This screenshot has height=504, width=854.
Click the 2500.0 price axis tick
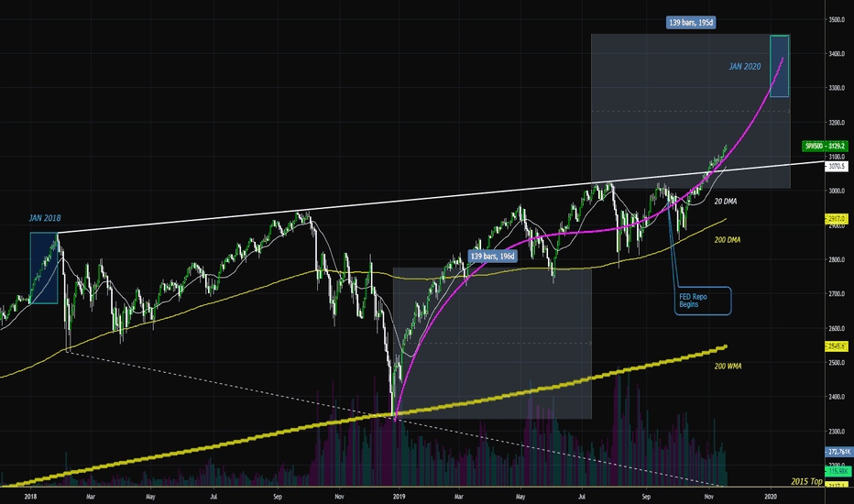point(837,363)
